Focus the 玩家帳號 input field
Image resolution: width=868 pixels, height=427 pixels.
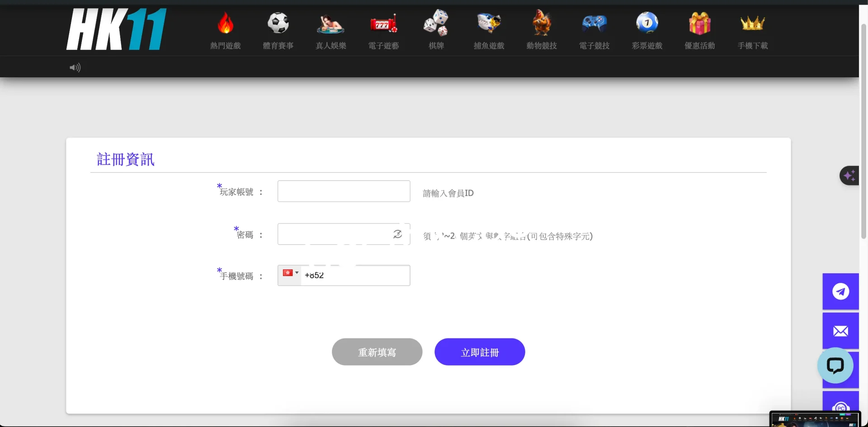point(344,191)
